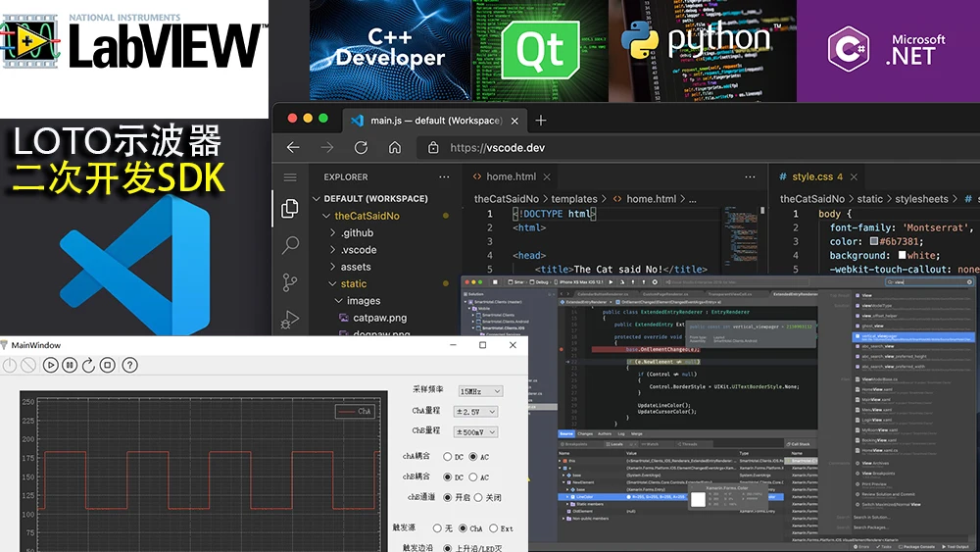The width and height of the screenshot is (980, 552).
Task: Open catpaw.png in the Explorer
Action: [x=379, y=318]
